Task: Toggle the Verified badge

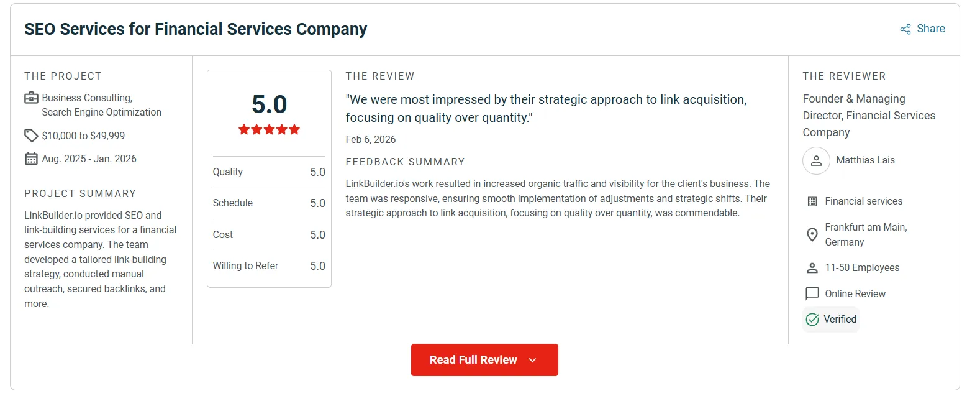Action: click(831, 319)
